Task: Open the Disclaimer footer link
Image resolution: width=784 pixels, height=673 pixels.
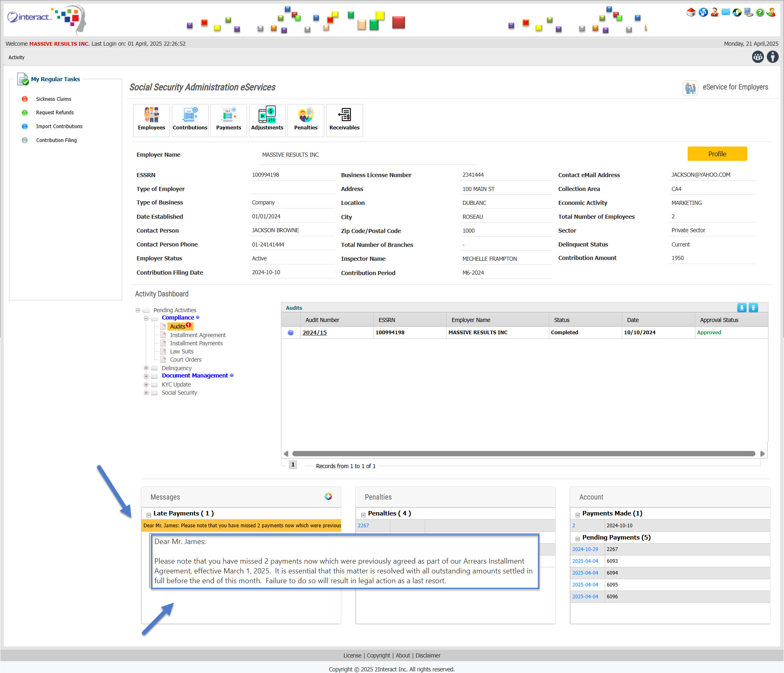Action: 428,655
